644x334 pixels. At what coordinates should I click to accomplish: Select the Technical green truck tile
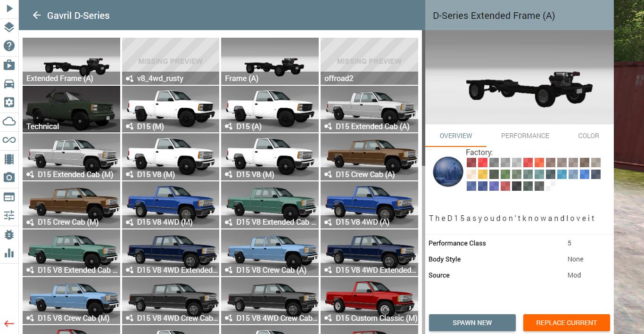click(x=71, y=109)
